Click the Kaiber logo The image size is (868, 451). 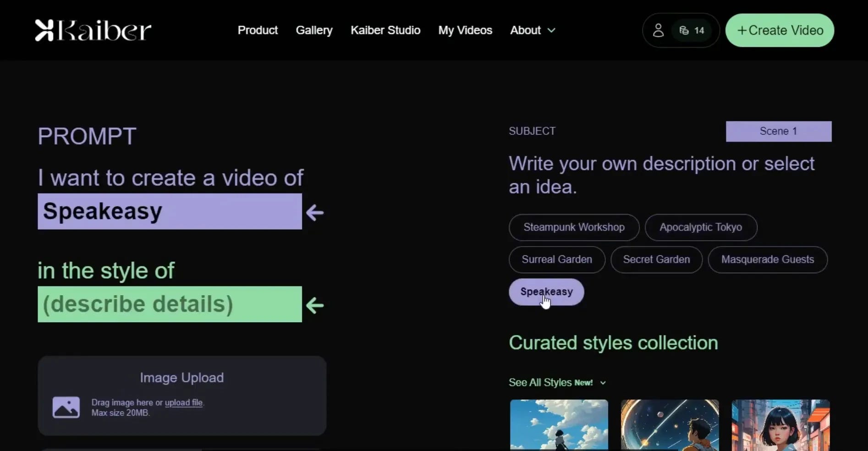93,30
